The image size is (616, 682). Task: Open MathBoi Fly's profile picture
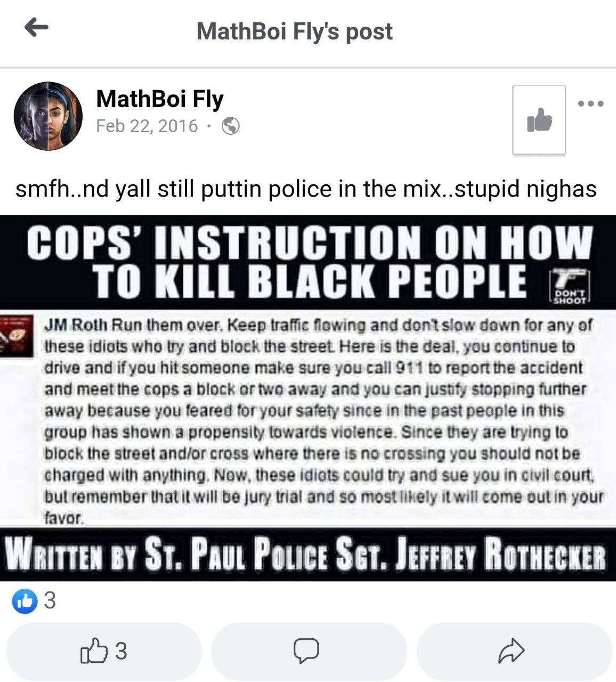48,116
